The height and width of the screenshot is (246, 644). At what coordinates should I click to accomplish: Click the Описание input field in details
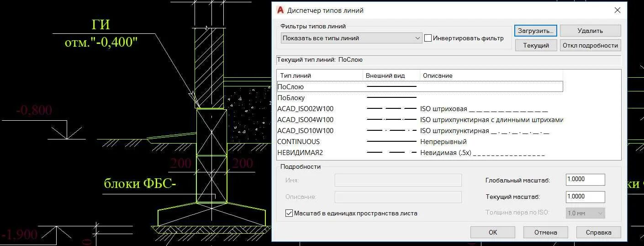coord(398,197)
